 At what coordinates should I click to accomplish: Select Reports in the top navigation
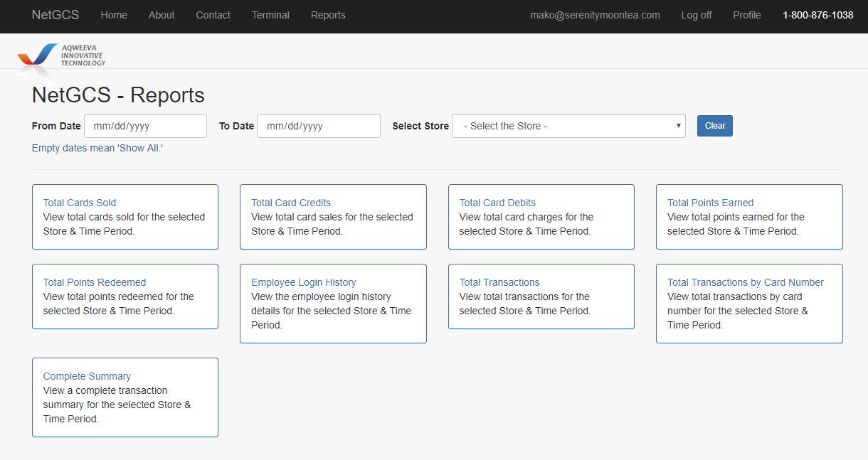tap(328, 15)
